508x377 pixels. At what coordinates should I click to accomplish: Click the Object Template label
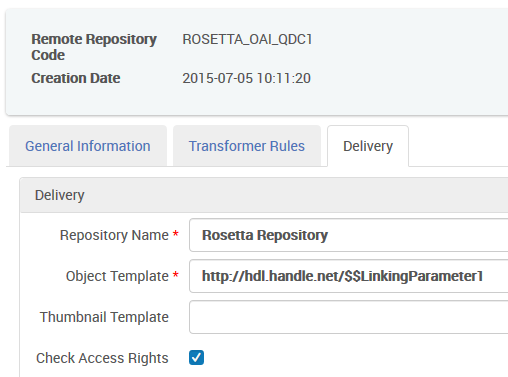pos(117,276)
